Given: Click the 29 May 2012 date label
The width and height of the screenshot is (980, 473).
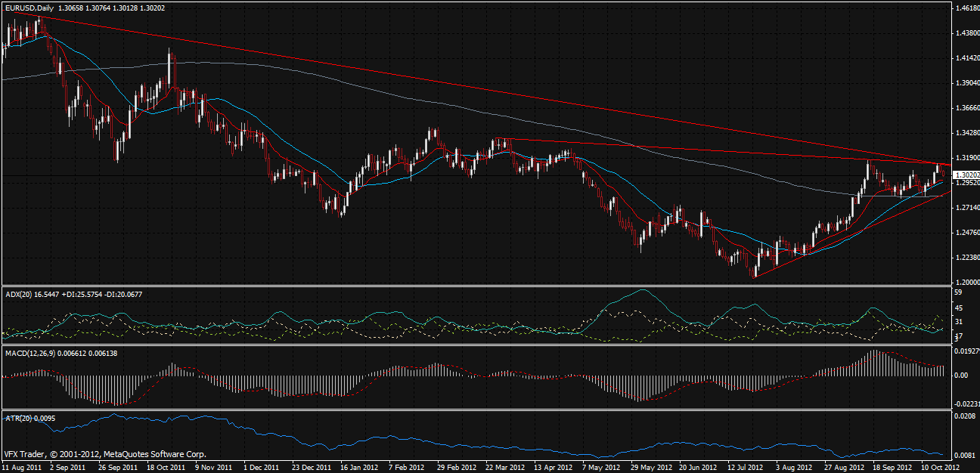Looking at the screenshot, I should (650, 467).
